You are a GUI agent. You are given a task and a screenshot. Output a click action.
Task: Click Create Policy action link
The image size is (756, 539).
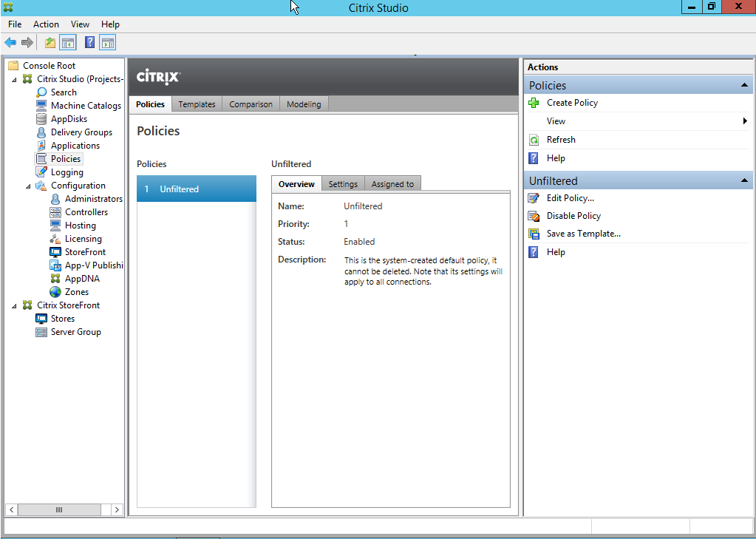pos(572,103)
